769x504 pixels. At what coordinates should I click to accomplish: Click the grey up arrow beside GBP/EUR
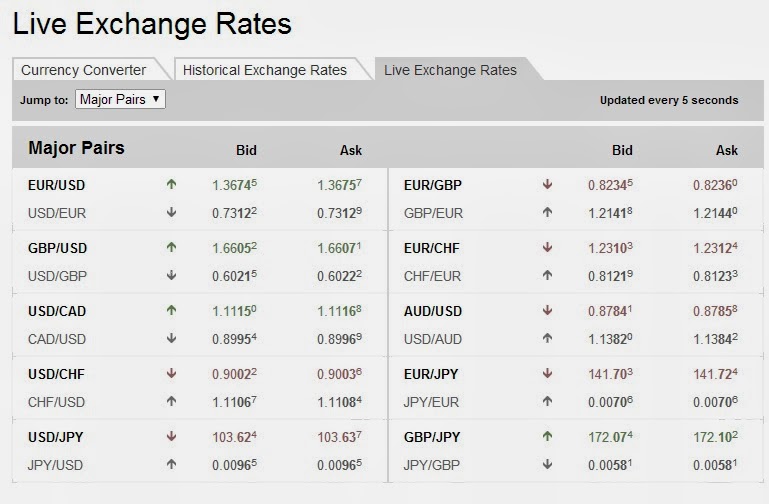[547, 212]
